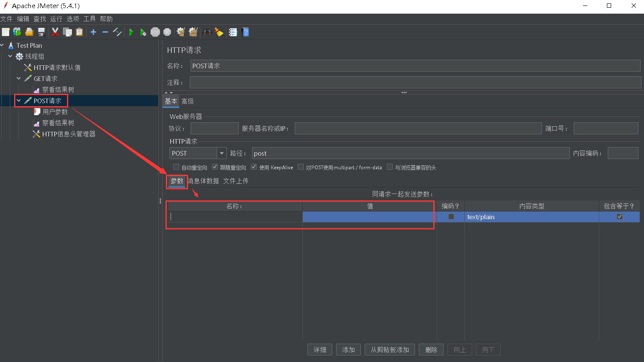Switch to the 消息体数据 tab
Image resolution: width=644 pixels, height=362 pixels.
point(203,181)
